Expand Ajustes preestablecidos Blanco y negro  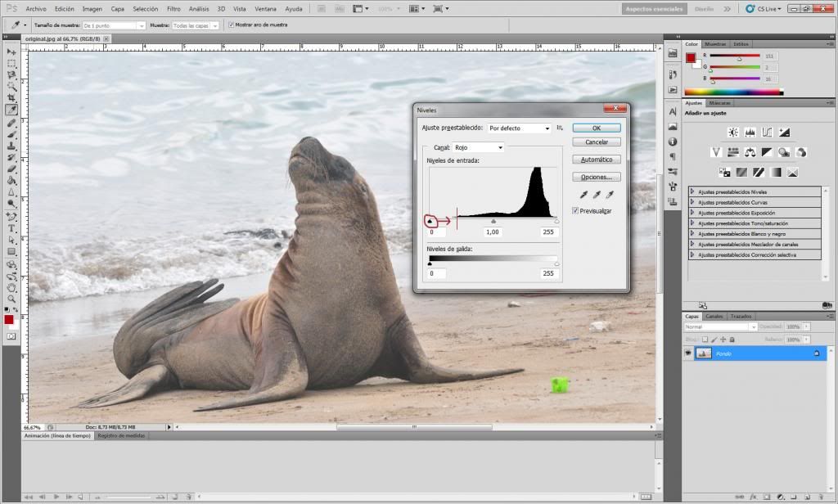pos(692,233)
